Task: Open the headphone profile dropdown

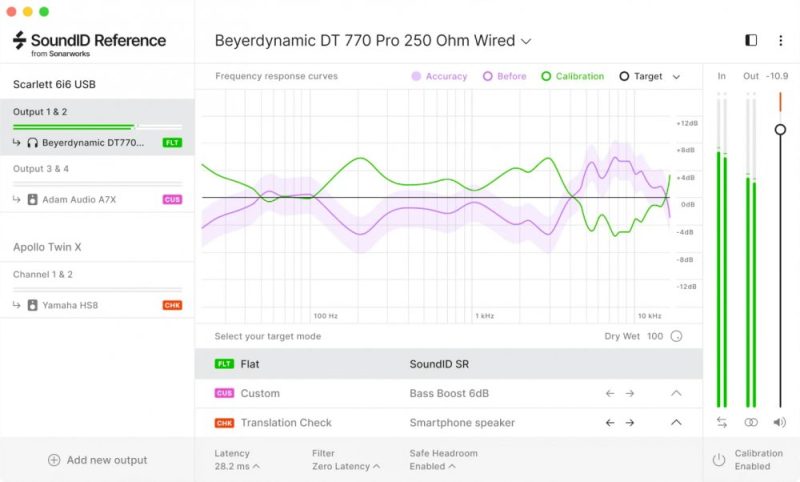Action: [x=373, y=41]
